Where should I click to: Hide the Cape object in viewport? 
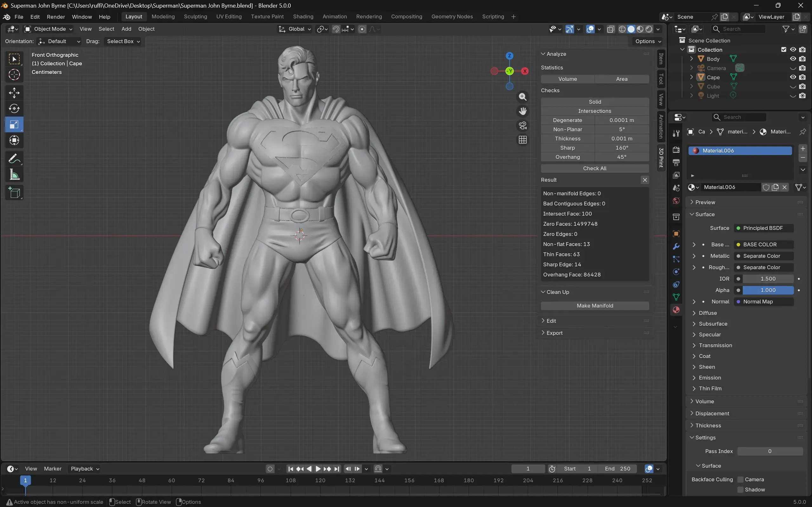(793, 77)
